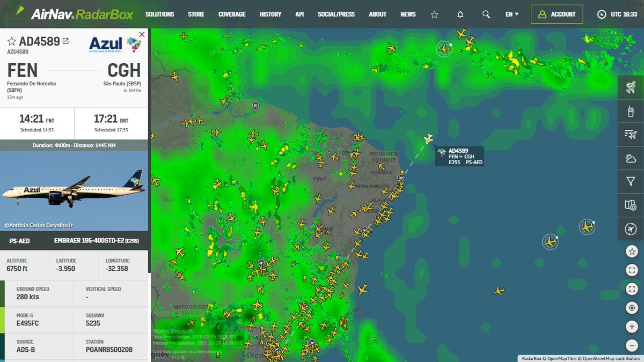Click the lower fullscreen brackets button
The image size is (644, 362).
[x=631, y=289]
